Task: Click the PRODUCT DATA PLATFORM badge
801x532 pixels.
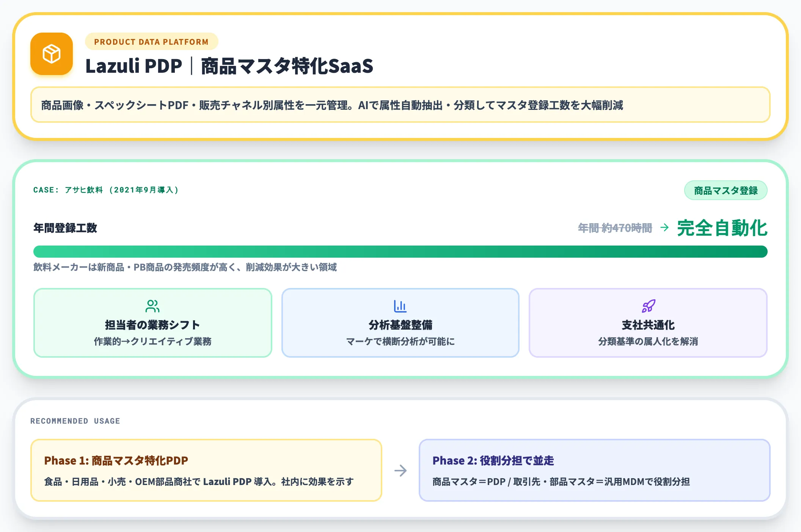Action: click(x=151, y=42)
